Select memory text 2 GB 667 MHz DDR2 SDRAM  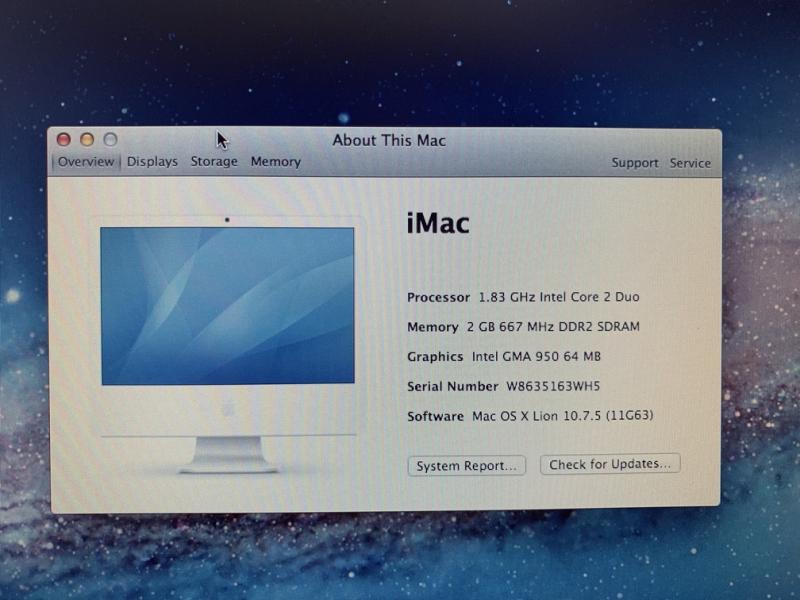point(553,327)
